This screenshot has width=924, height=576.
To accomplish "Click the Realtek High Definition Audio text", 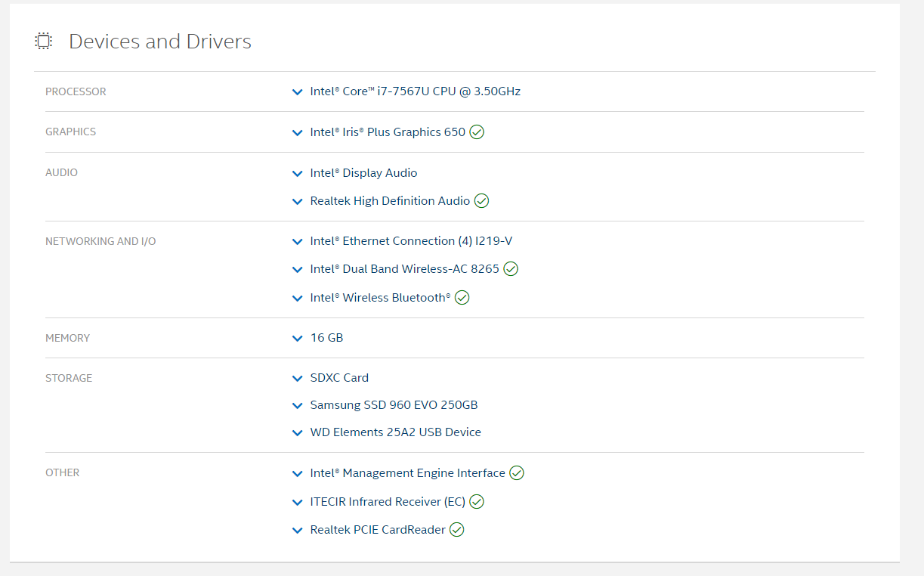I will (390, 201).
